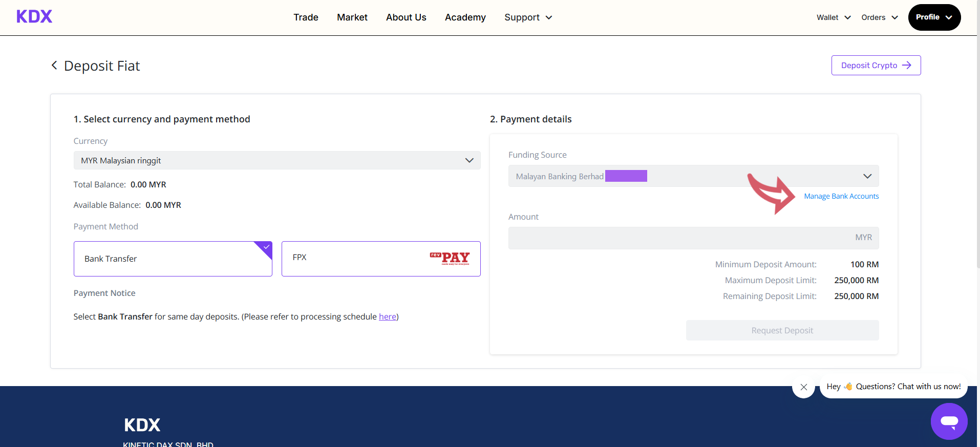Click the '250,000 RM' Remaining Deposit Limit value
This screenshot has height=447, width=980.
tap(856, 296)
